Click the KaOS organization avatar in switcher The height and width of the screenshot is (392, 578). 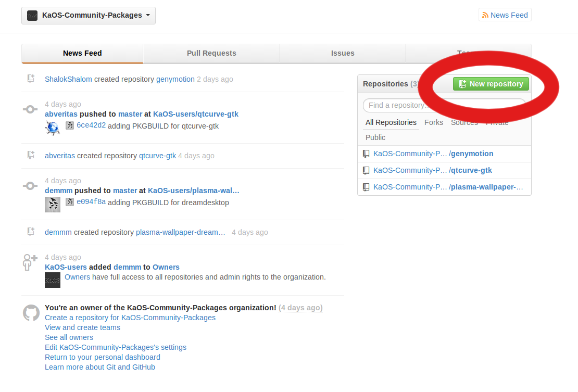32,16
